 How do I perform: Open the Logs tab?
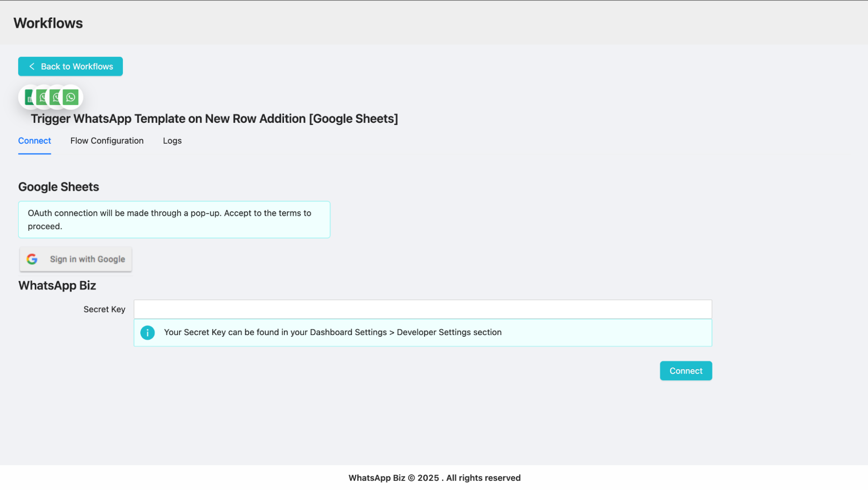point(172,141)
